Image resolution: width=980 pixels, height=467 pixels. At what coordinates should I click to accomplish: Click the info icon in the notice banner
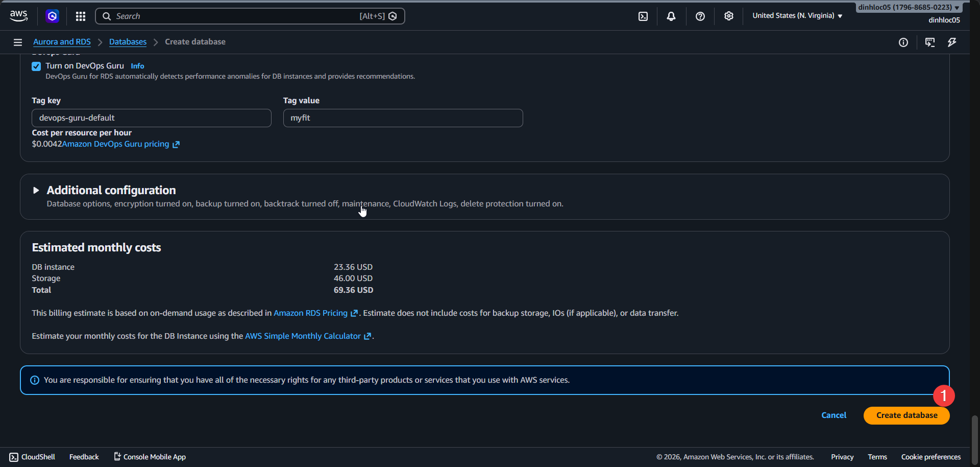35,381
